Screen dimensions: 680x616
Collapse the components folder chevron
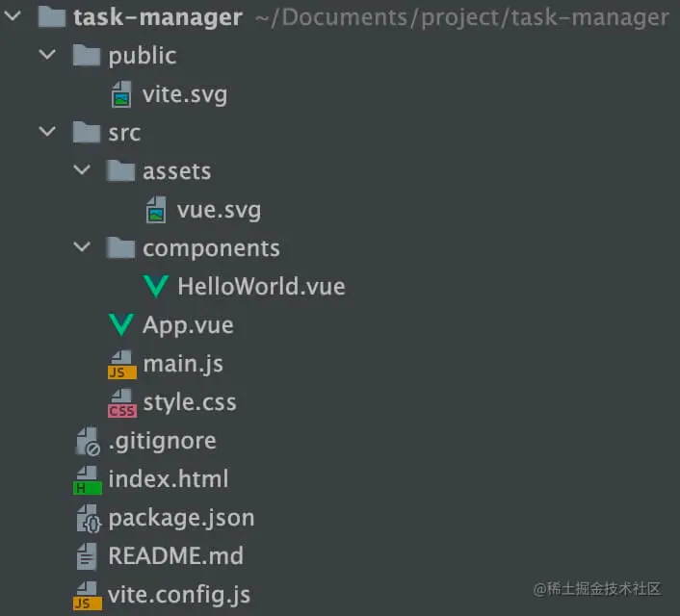82,246
